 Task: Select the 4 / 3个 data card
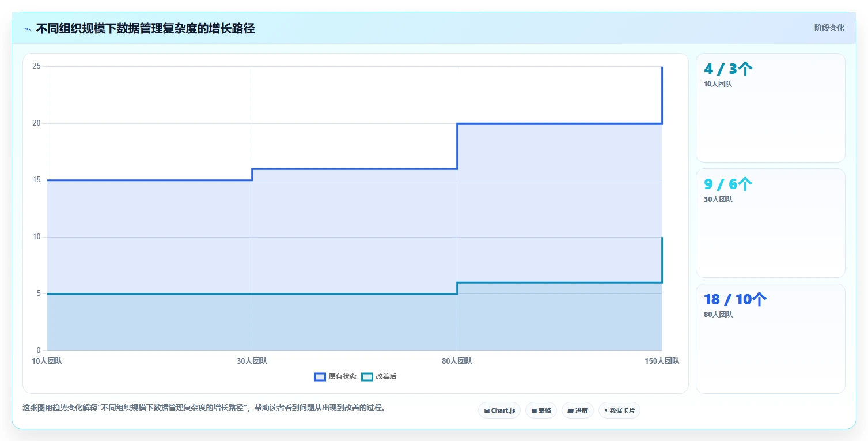(x=771, y=108)
